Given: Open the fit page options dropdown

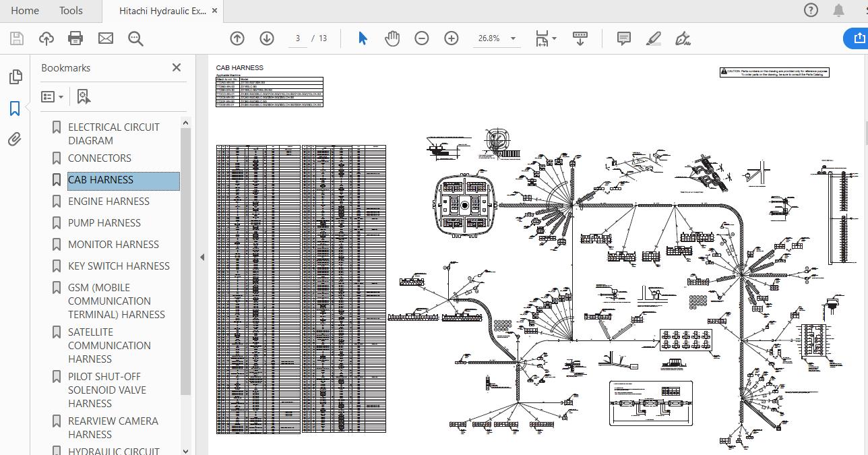Looking at the screenshot, I should pyautogui.click(x=545, y=38).
